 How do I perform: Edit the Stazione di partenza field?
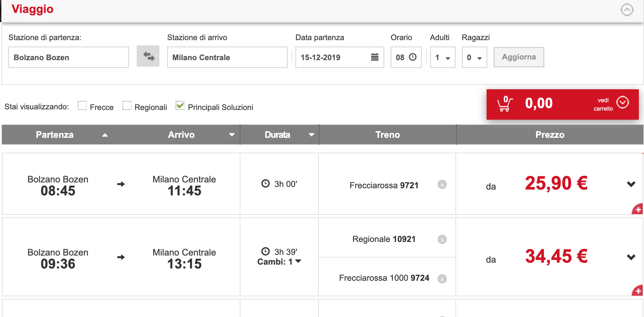(69, 57)
